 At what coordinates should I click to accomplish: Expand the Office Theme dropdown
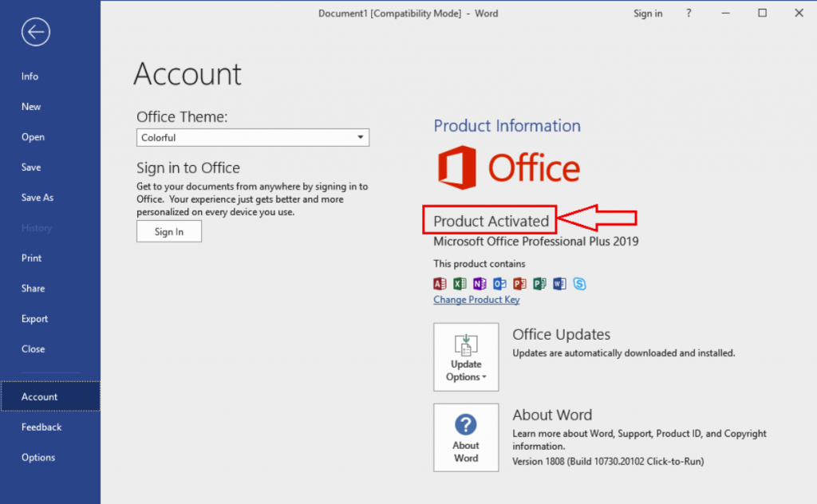pos(361,137)
